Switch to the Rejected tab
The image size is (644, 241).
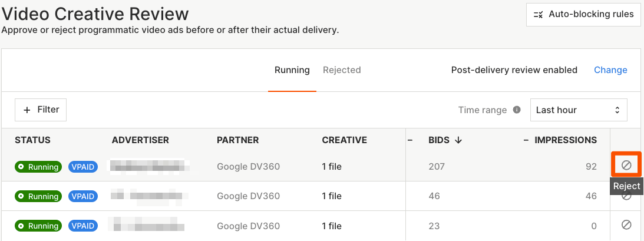tap(342, 70)
